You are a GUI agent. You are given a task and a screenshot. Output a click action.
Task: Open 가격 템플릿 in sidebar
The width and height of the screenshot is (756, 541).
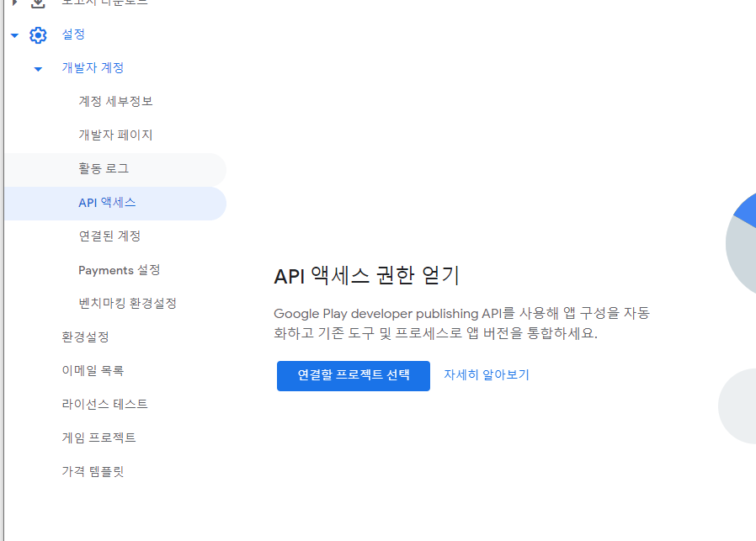93,471
